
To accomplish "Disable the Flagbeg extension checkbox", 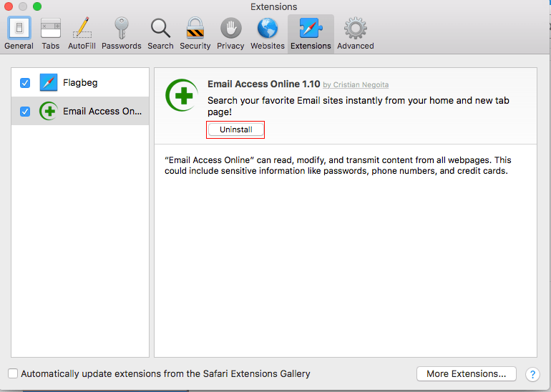I will pyautogui.click(x=25, y=83).
